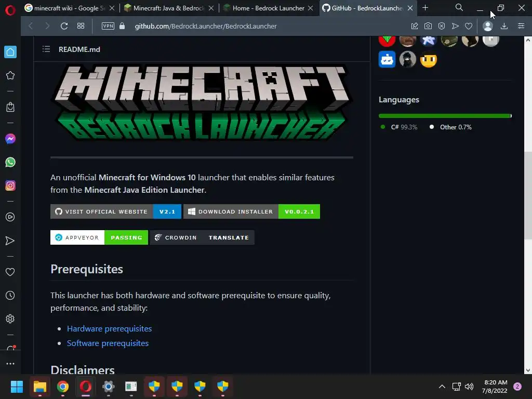
Task: Open Hardware prerequisites link
Action: click(109, 328)
